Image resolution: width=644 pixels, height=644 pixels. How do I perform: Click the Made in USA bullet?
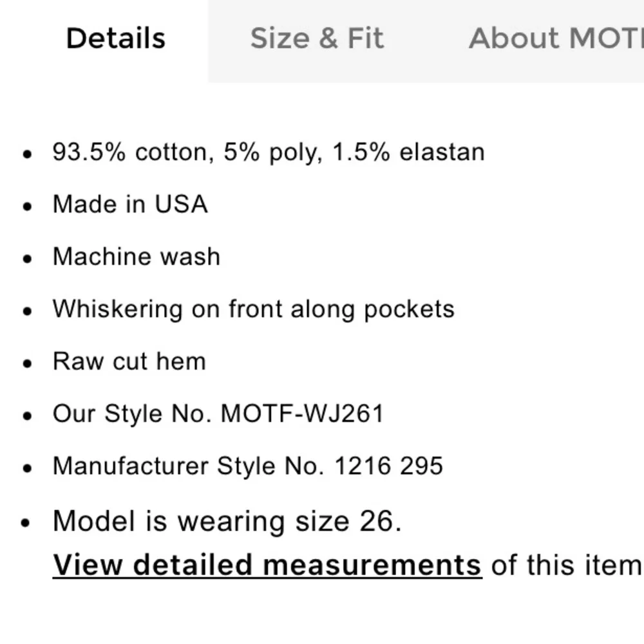(131, 204)
